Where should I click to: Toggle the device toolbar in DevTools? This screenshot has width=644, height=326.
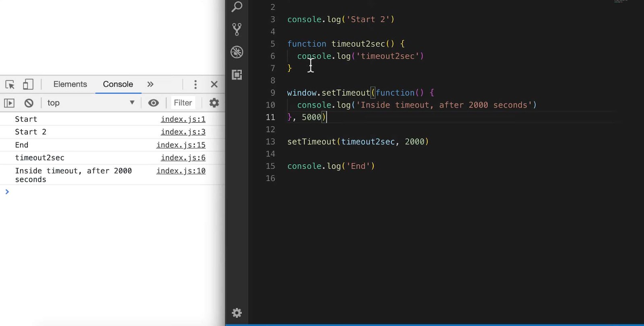[28, 84]
